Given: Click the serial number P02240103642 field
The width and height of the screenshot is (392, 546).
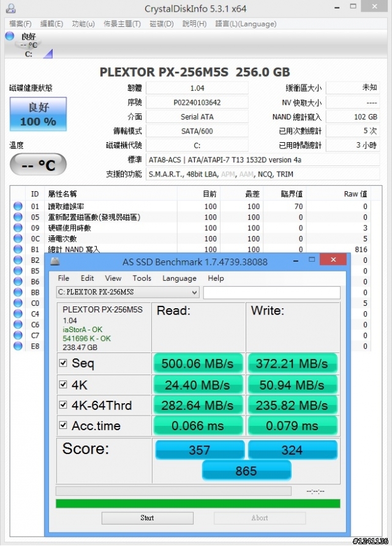Looking at the screenshot, I should coord(197,102).
